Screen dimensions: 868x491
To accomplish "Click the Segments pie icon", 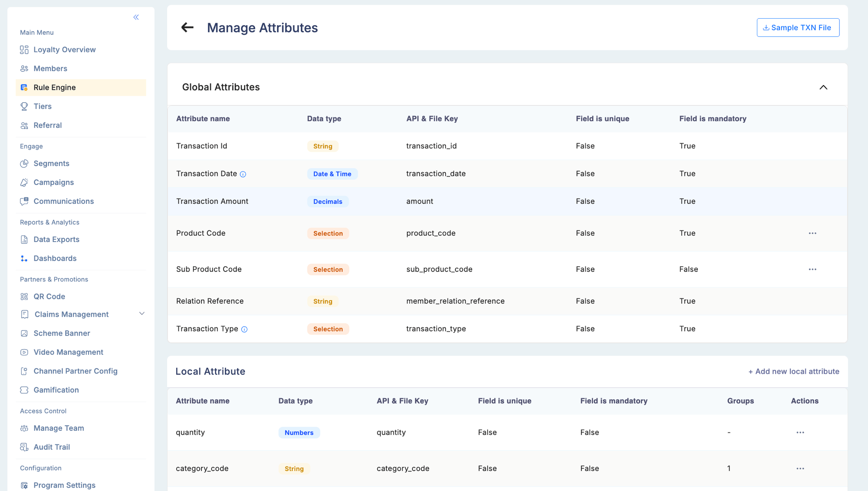I will pyautogui.click(x=24, y=164).
